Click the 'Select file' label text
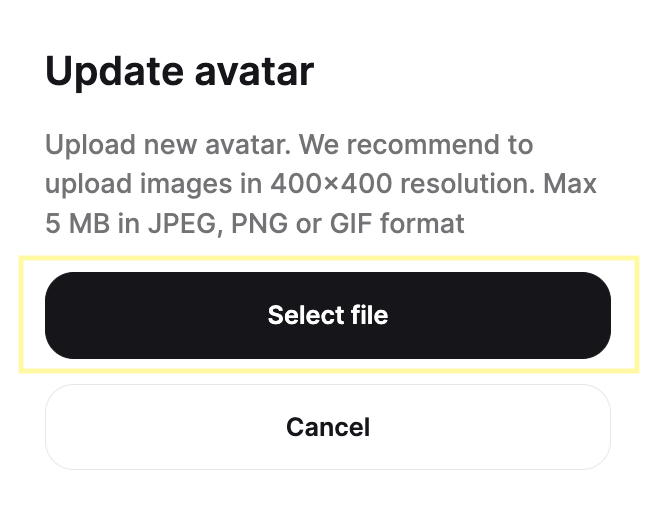This screenshot has height=508, width=656. tap(328, 315)
